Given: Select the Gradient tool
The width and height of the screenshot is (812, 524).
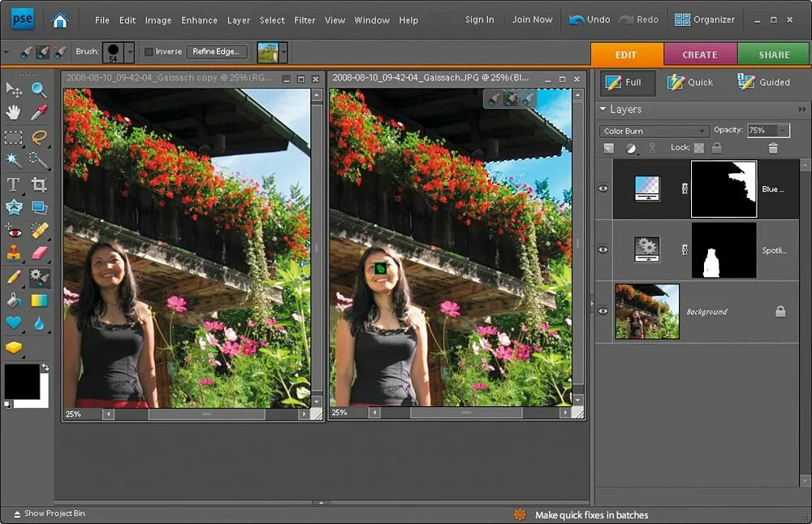Looking at the screenshot, I should pos(39,300).
